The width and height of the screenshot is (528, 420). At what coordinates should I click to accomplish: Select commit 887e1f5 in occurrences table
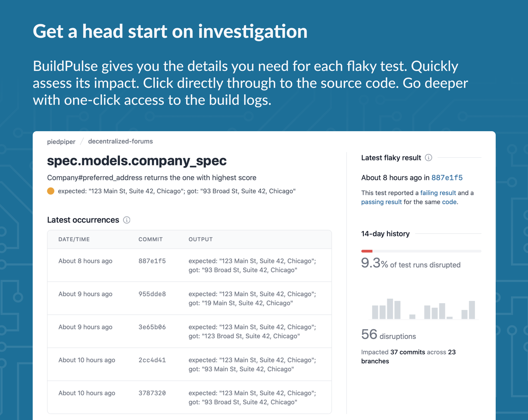coord(152,261)
